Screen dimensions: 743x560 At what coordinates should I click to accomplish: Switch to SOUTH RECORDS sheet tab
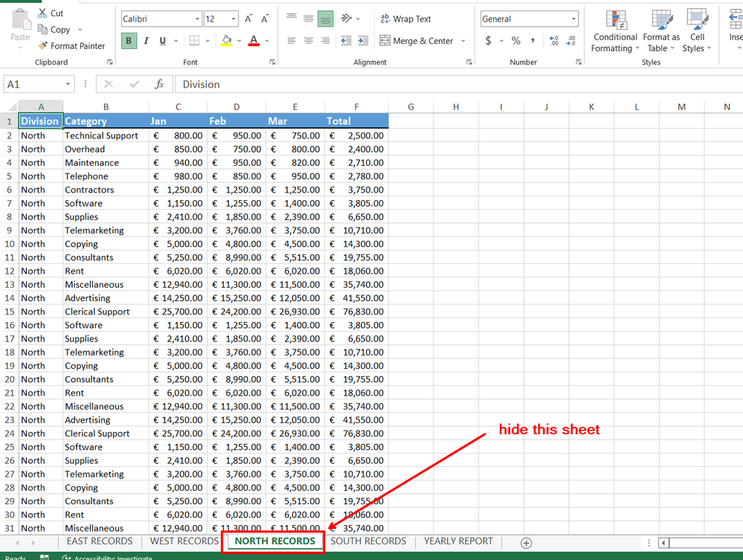(368, 541)
